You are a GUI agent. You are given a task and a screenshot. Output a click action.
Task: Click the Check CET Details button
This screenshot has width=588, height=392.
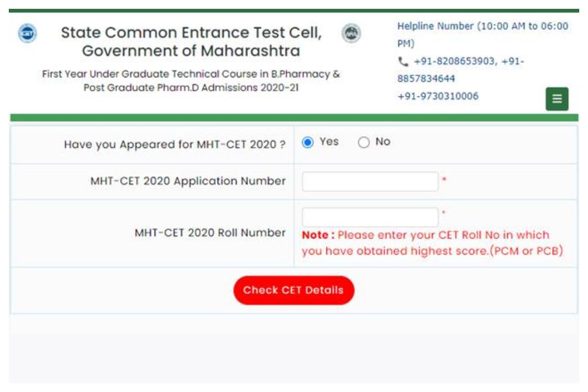294,290
